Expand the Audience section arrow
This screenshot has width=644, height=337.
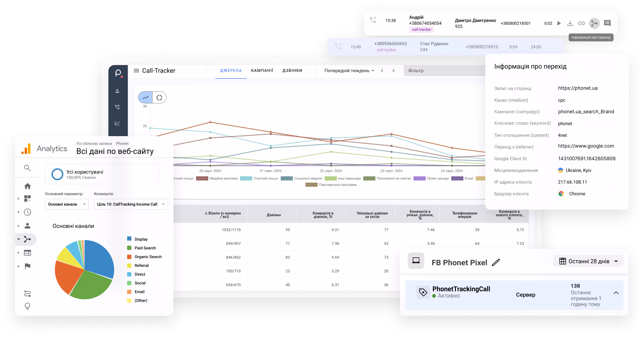tap(18, 226)
